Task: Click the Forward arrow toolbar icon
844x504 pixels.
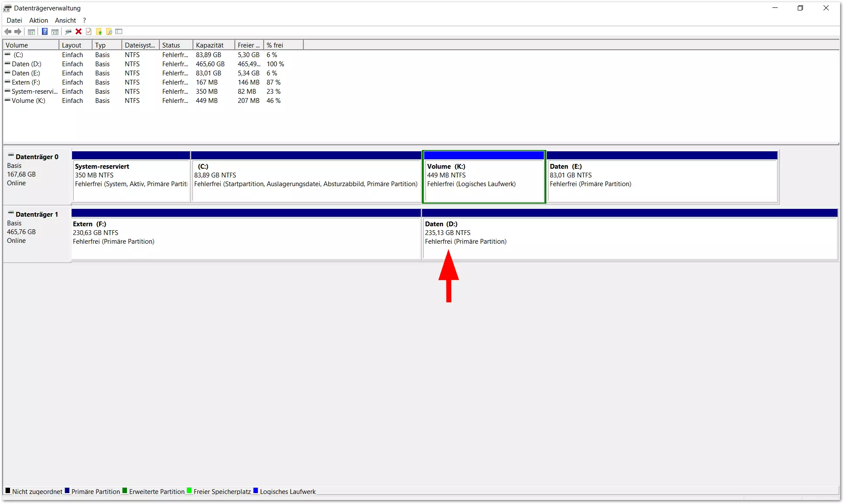Action: 18,31
